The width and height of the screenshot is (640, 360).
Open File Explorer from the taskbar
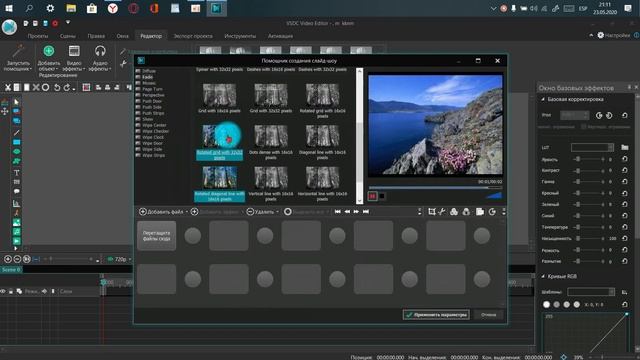pos(71,8)
